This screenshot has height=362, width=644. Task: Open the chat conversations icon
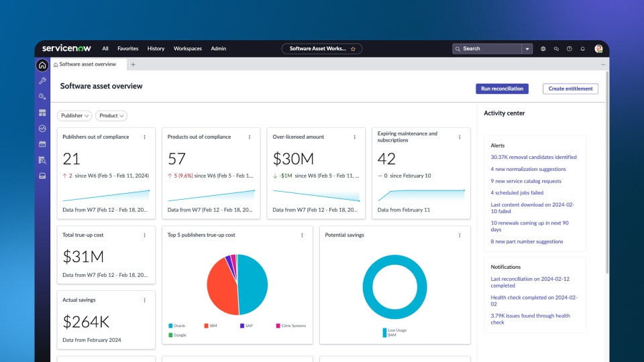(x=556, y=49)
